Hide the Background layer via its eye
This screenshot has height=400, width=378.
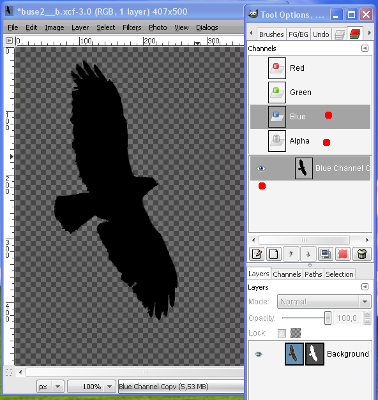[259, 354]
